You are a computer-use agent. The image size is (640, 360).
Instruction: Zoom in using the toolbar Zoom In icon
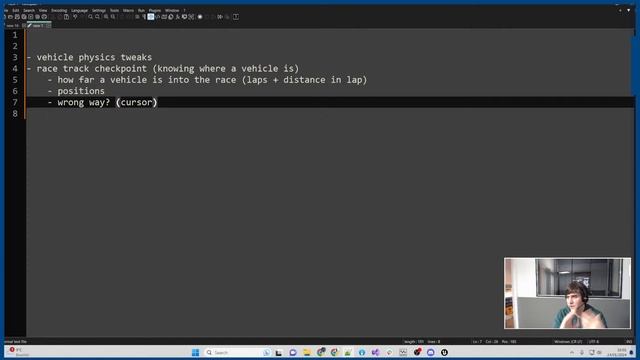[x=106, y=17]
